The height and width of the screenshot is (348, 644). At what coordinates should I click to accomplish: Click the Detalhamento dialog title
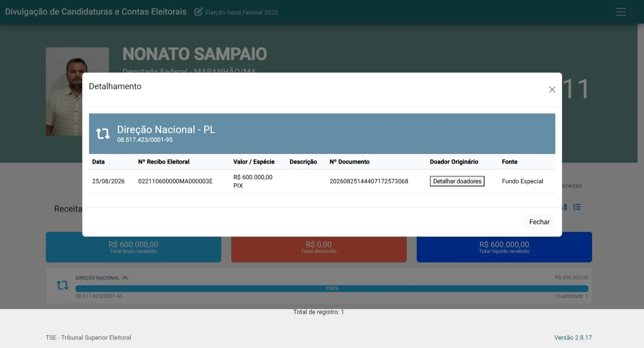tap(115, 86)
